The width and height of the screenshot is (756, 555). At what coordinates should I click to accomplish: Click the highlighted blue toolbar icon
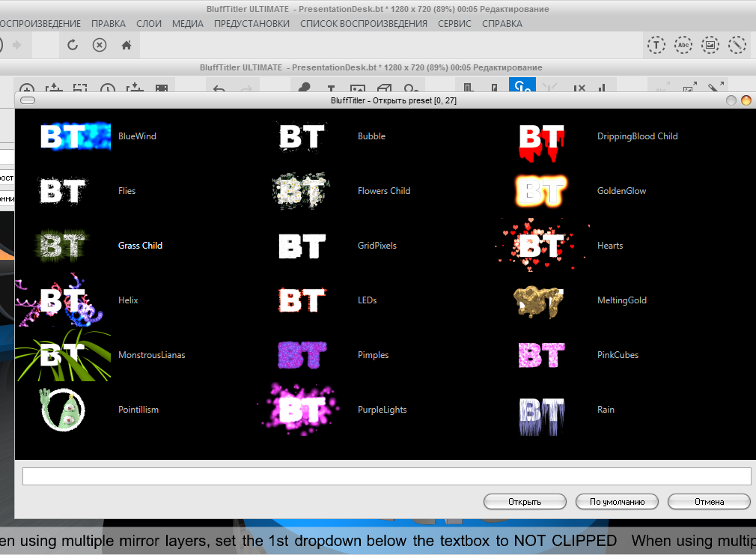[x=522, y=85]
